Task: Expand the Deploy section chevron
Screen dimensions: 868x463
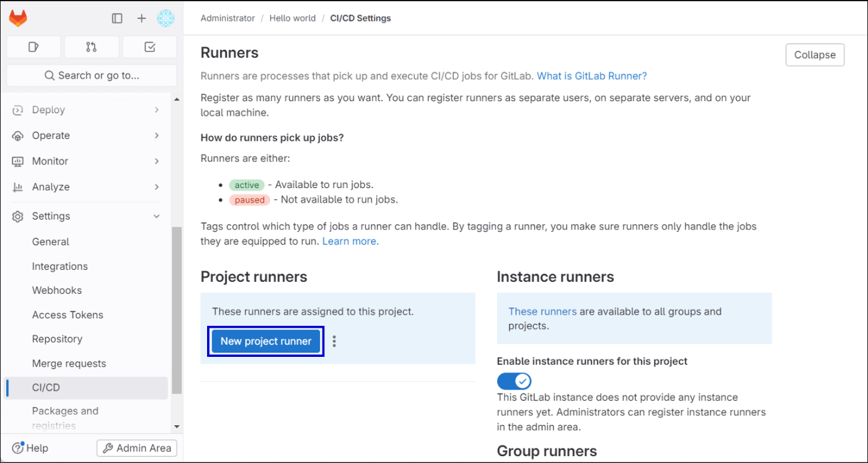Action: click(x=156, y=110)
